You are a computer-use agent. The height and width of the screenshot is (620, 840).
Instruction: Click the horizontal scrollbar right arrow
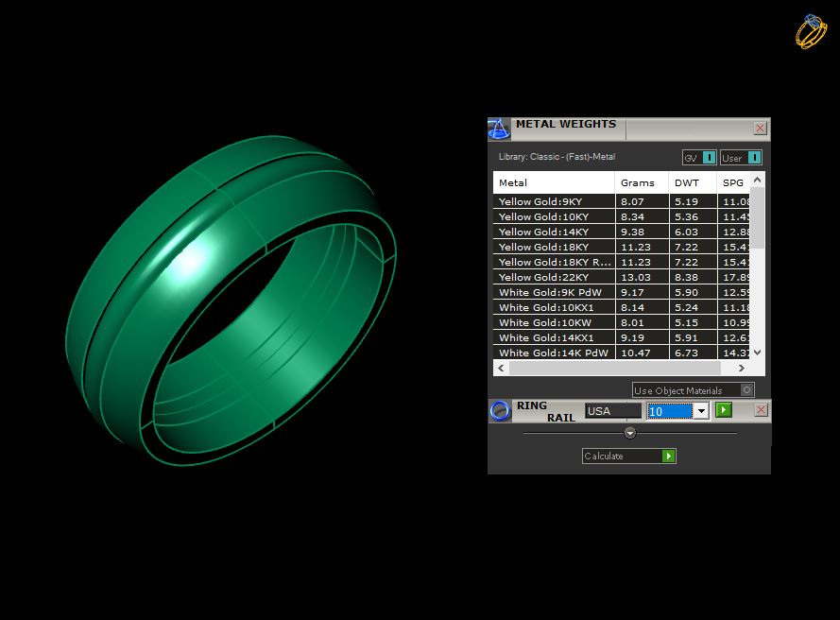742,369
